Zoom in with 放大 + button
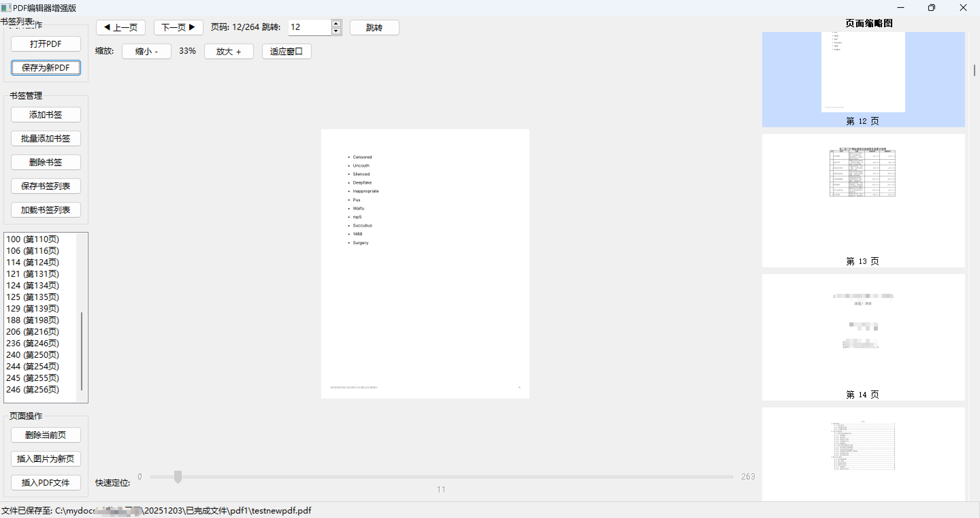This screenshot has width=980, height=518. [x=229, y=51]
